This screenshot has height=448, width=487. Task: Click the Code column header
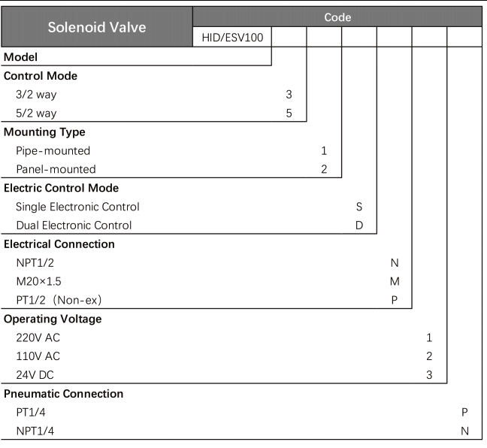click(x=337, y=17)
